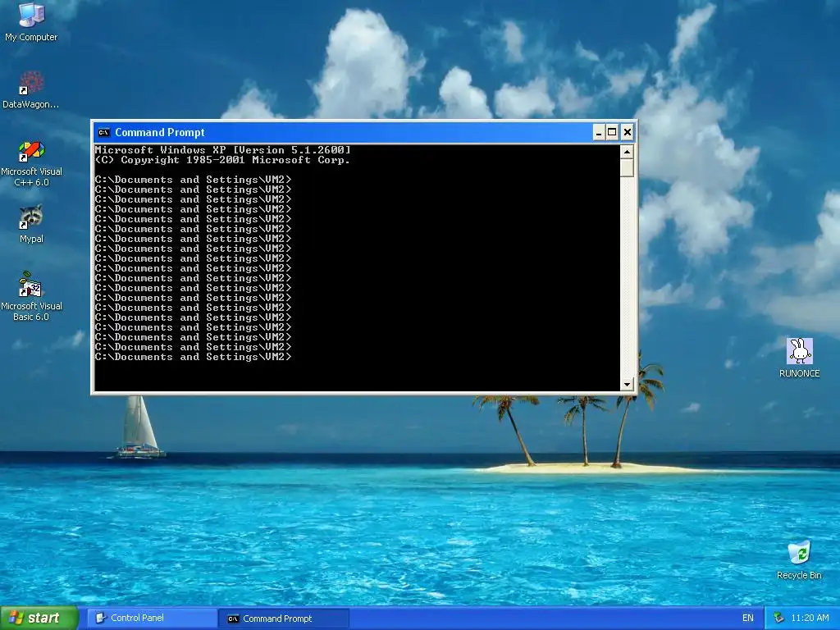840x630 pixels.
Task: Maximize the Command Prompt window
Action: point(612,132)
